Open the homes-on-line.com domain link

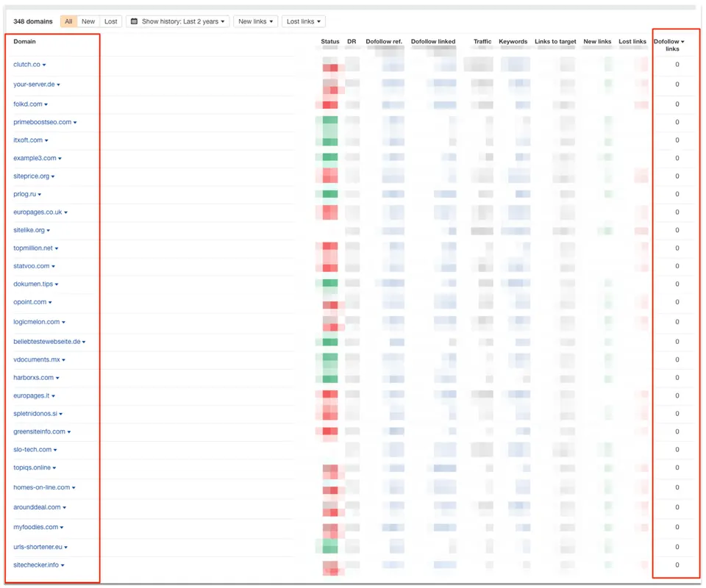pos(42,487)
